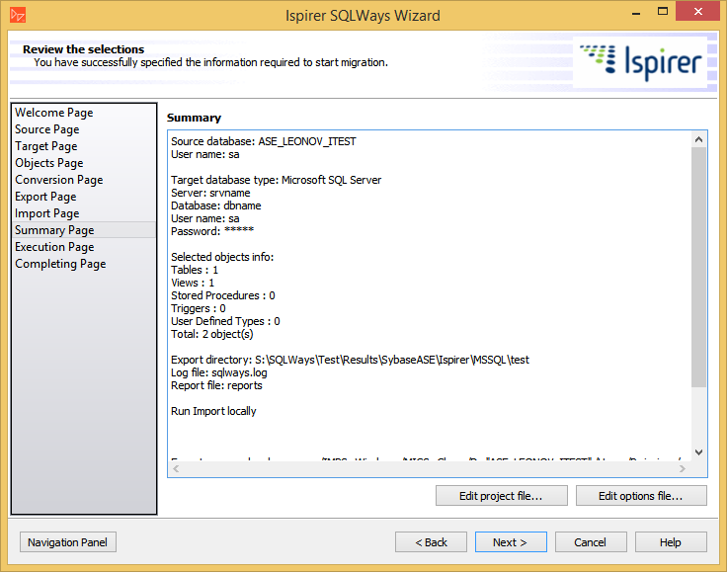Viewport: 728px width, 574px height.
Task: Click summary scroll up arrow
Action: coord(698,139)
